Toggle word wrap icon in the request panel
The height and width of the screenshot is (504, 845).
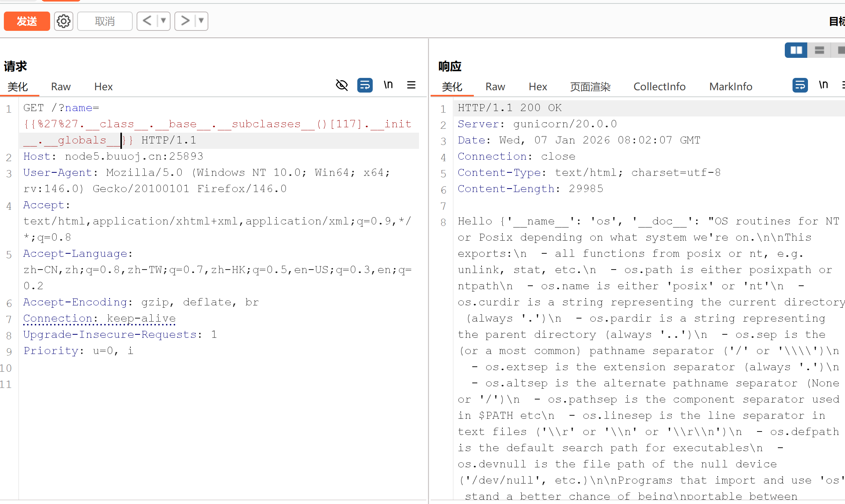(x=365, y=85)
